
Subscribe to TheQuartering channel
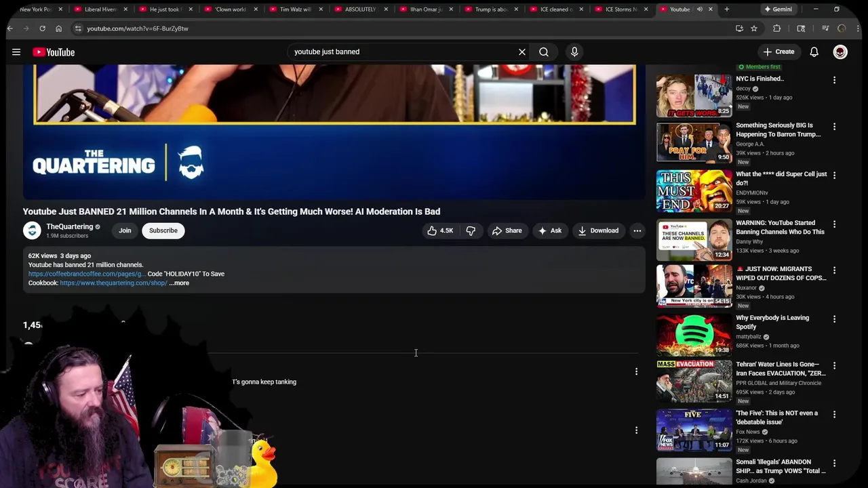tap(163, 230)
